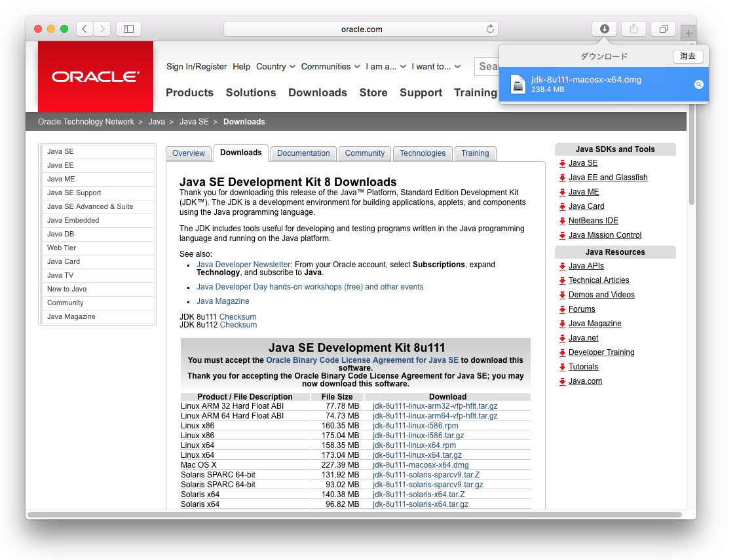Open a new tab with plus

coord(689,33)
